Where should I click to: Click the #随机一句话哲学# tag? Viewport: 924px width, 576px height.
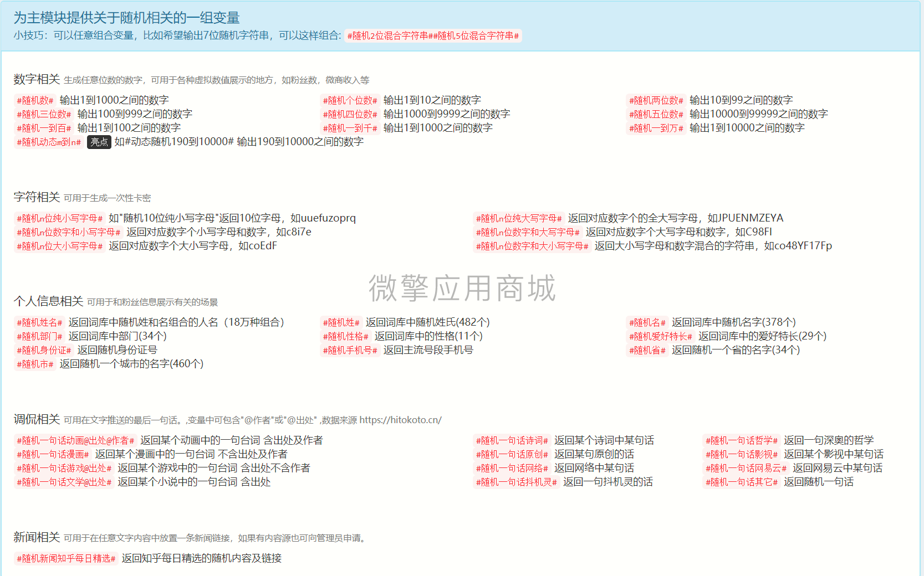point(742,440)
